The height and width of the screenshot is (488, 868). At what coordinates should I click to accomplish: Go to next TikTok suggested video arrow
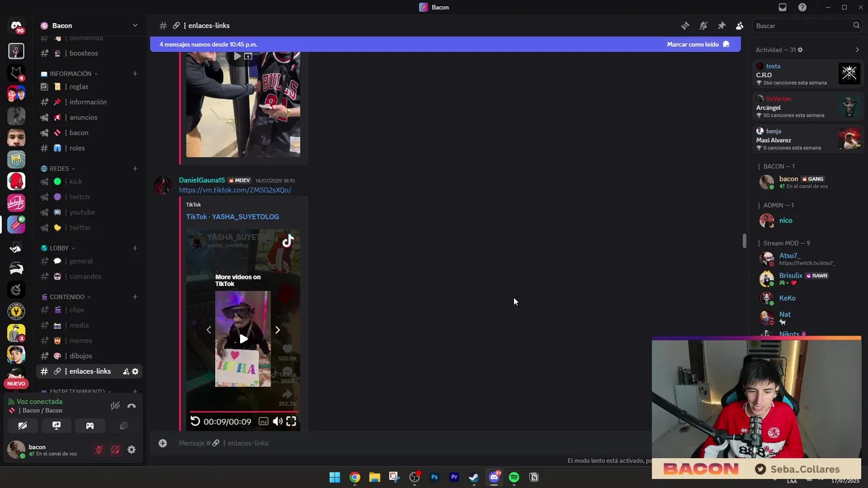[277, 330]
